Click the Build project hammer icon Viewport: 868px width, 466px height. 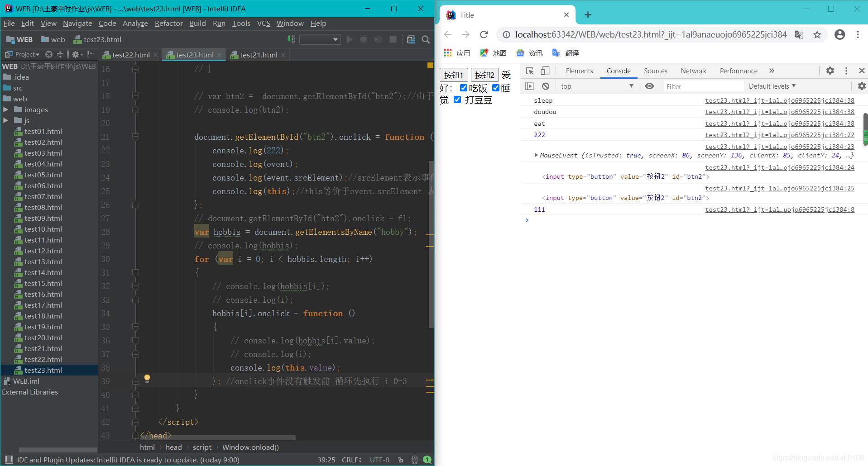[292, 40]
